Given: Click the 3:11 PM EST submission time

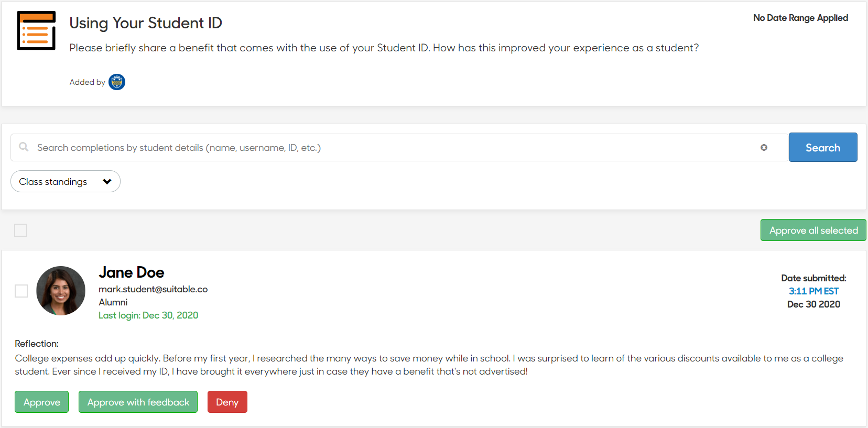Looking at the screenshot, I should (x=813, y=291).
